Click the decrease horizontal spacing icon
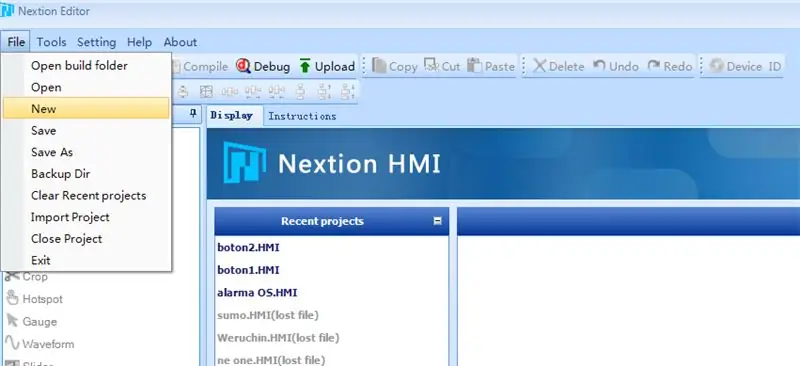The height and width of the screenshot is (366, 800). pyautogui.click(x=277, y=92)
